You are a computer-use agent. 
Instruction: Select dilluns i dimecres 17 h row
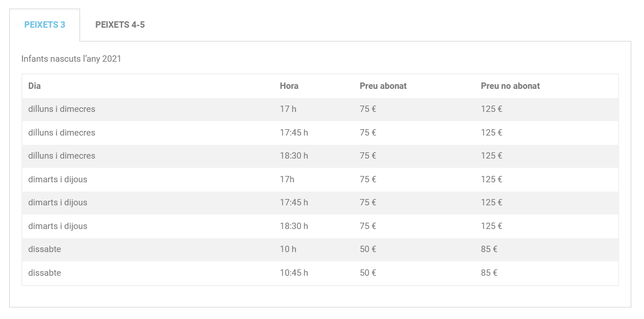click(x=320, y=110)
